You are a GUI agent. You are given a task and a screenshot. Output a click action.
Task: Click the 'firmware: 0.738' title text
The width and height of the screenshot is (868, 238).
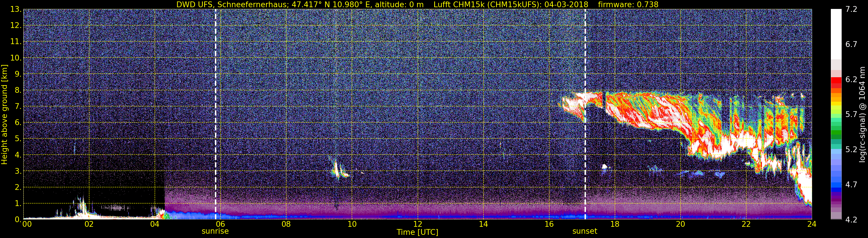tap(628, 4)
